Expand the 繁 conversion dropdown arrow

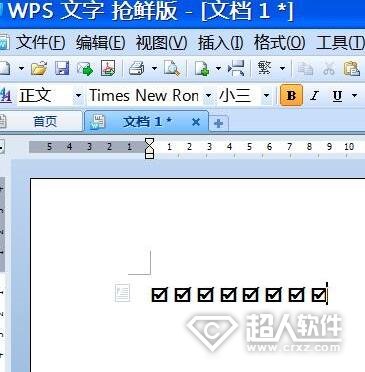(282, 69)
